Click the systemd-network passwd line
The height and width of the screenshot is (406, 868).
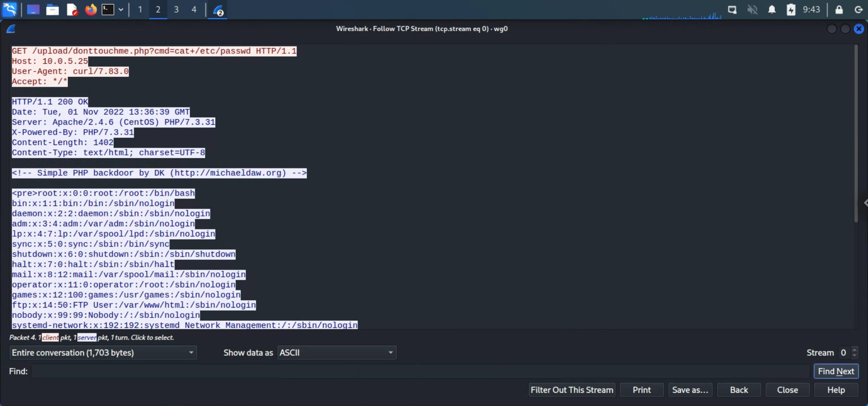[184, 325]
